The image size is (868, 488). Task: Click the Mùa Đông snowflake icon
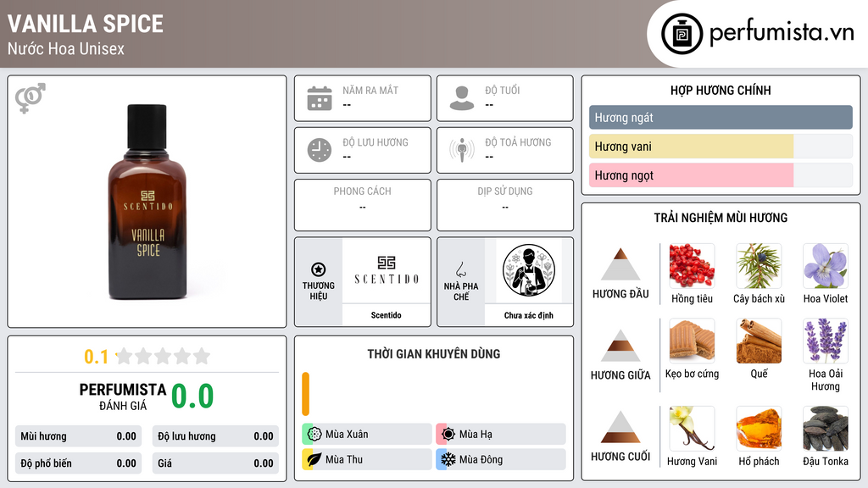coord(448,459)
